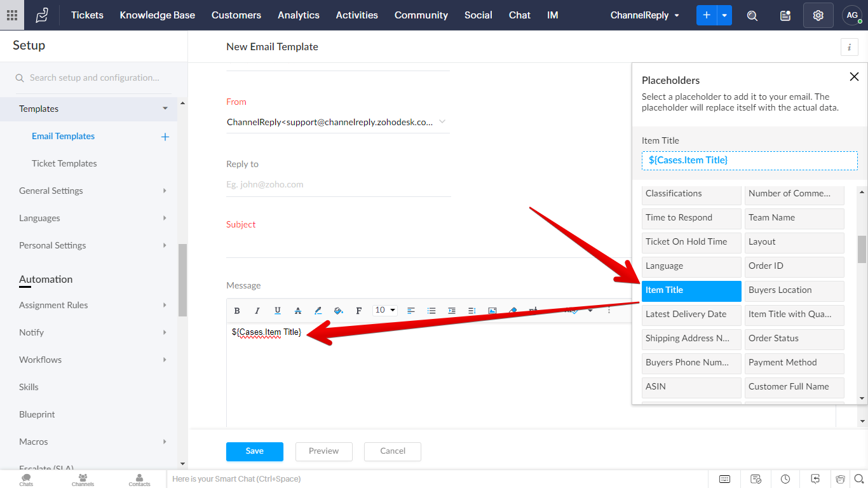
Task: Open the Setup gear icon
Action: click(818, 15)
